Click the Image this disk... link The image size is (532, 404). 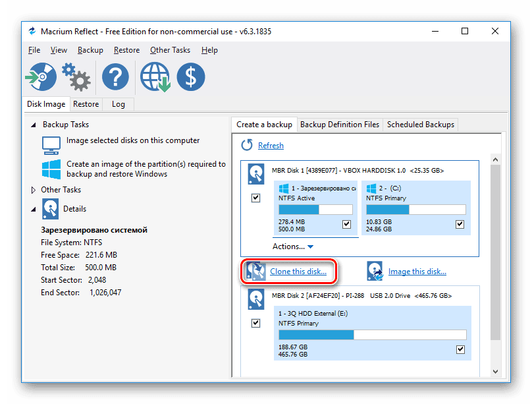click(x=417, y=272)
